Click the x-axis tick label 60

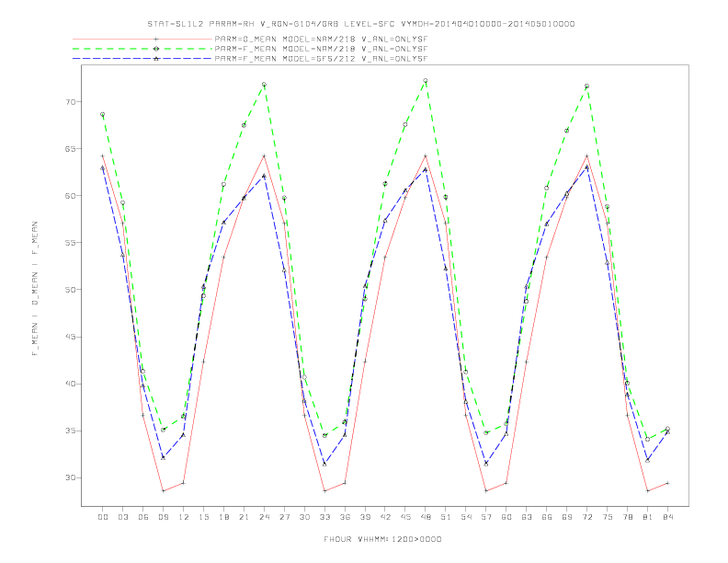506,517
